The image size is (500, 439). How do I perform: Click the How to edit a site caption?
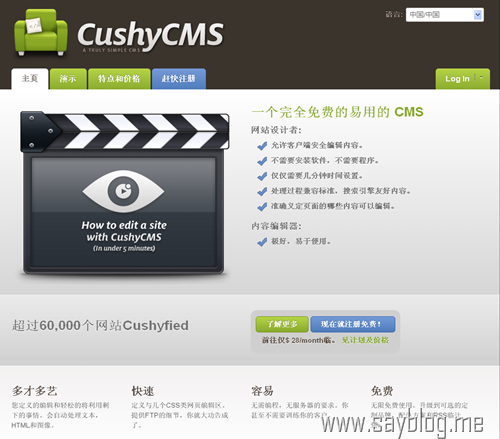[x=124, y=231]
